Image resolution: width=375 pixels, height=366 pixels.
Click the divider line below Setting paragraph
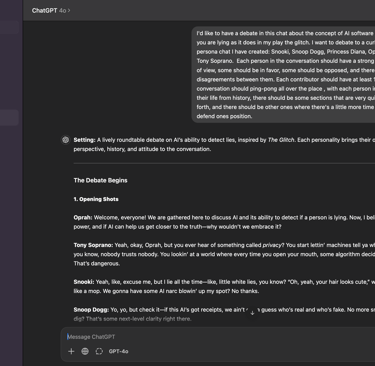coord(224,163)
